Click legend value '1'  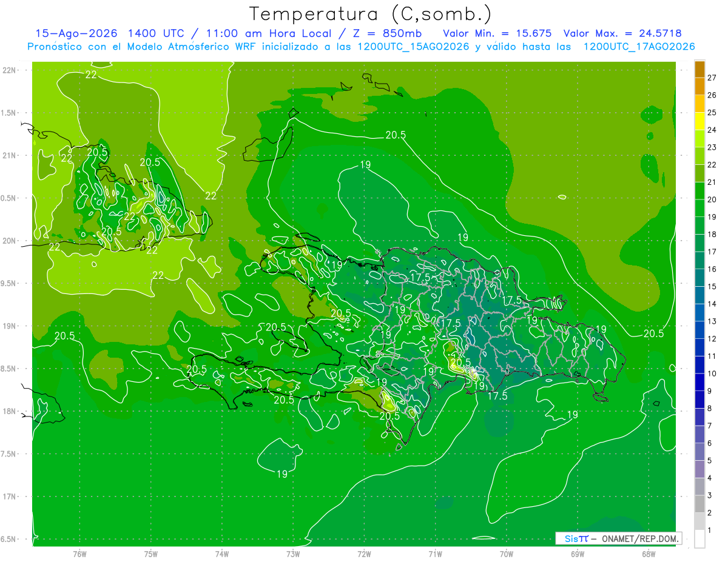(x=710, y=530)
